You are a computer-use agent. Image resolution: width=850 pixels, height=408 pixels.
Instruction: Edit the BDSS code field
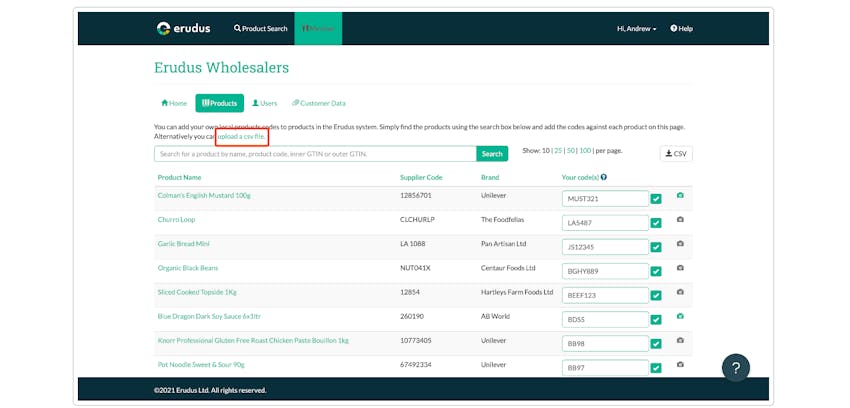[605, 320]
